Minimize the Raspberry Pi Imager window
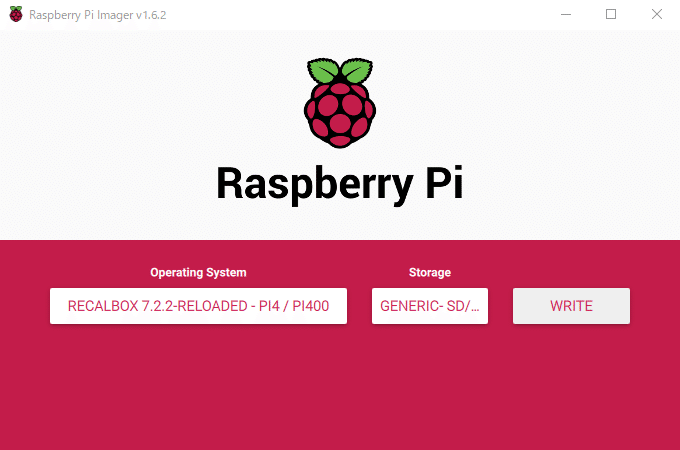 [x=566, y=14]
